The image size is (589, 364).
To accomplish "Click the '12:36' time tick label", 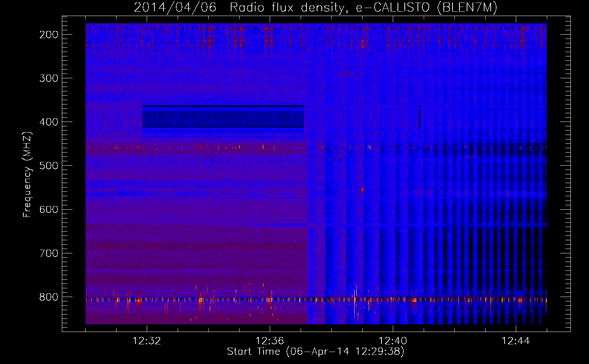I will tap(270, 341).
